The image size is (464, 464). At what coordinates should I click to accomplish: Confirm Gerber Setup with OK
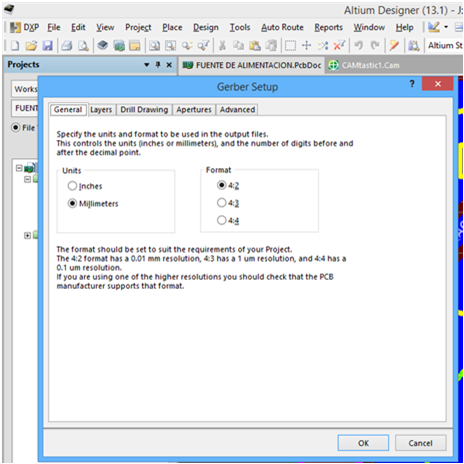point(363,443)
